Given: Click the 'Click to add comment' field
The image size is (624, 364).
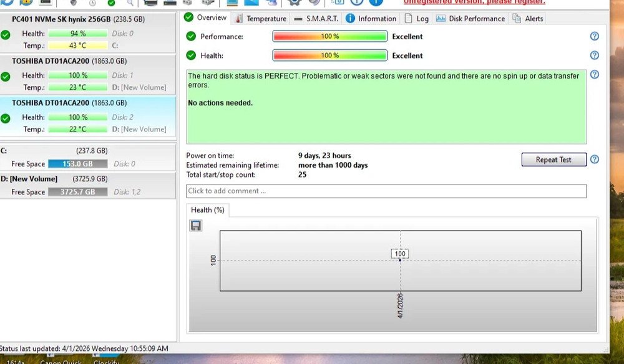Looking at the screenshot, I should [386, 191].
